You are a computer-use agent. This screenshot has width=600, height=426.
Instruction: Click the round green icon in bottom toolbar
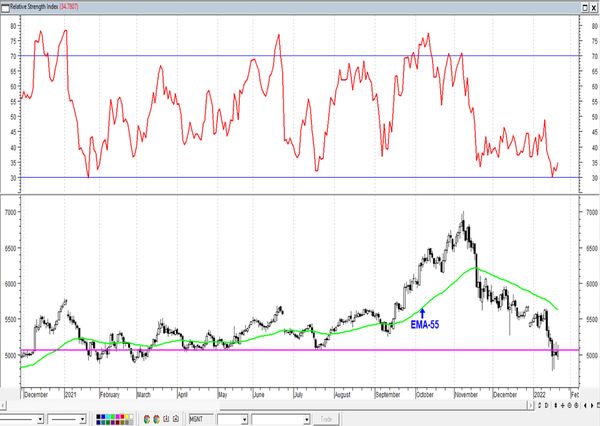147,418
